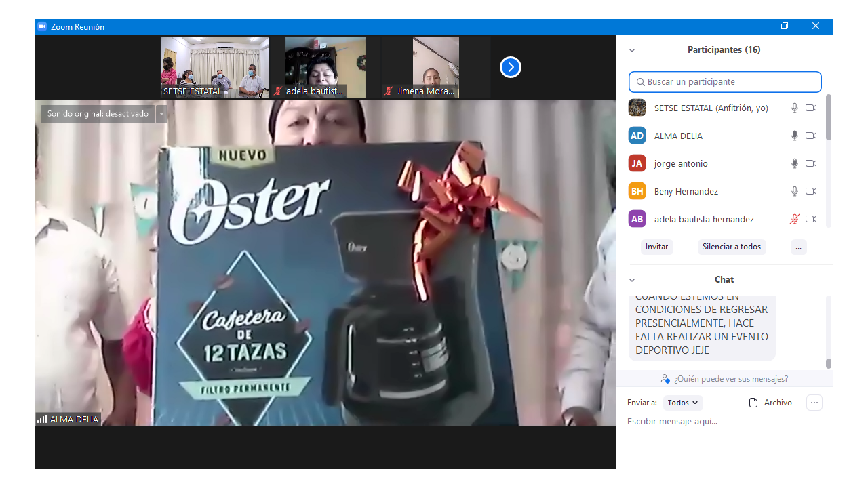The width and height of the screenshot is (868, 488).
Task: Click muted mic icon on adela thumbnail
Action: coord(278,91)
